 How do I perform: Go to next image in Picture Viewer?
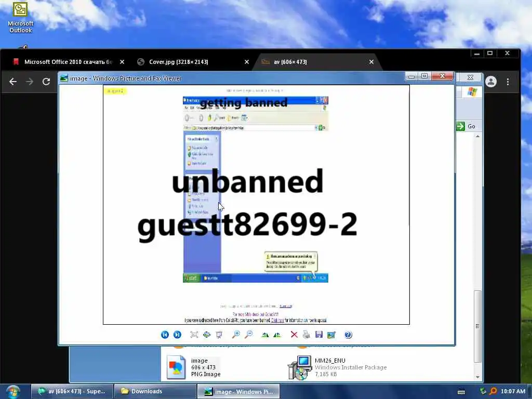[177, 335]
